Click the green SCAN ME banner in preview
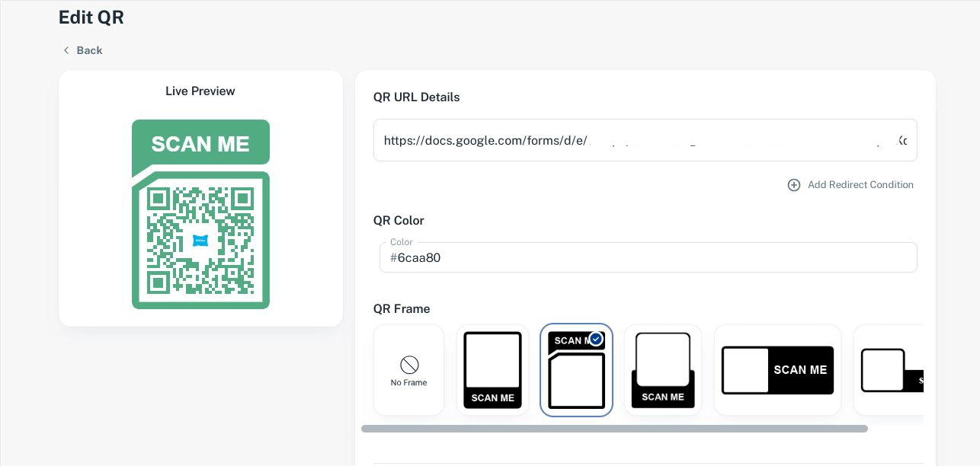Image resolution: width=980 pixels, height=466 pixels. point(200,144)
